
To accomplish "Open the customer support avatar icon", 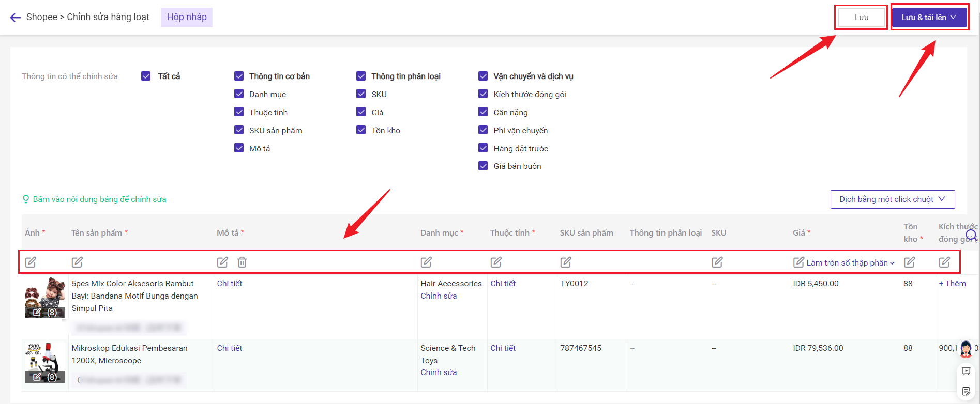I will (x=966, y=350).
